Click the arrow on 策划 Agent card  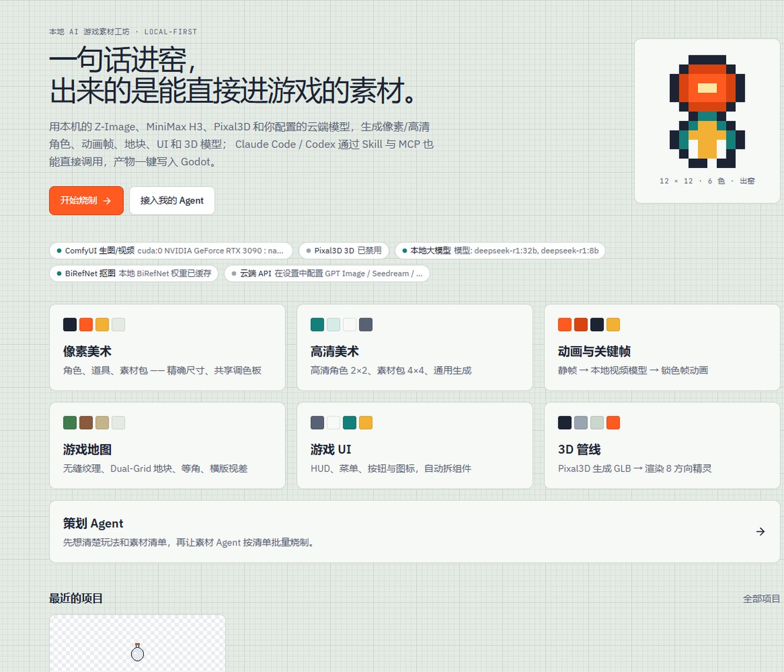pos(760,531)
